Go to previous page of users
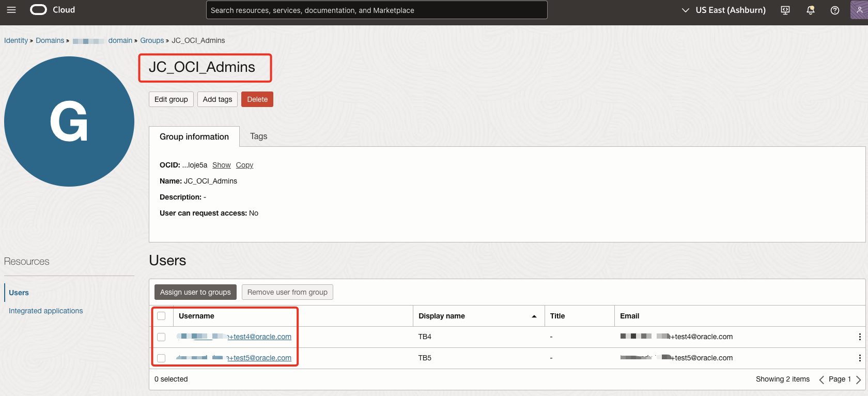This screenshot has height=396, width=868. click(822, 380)
